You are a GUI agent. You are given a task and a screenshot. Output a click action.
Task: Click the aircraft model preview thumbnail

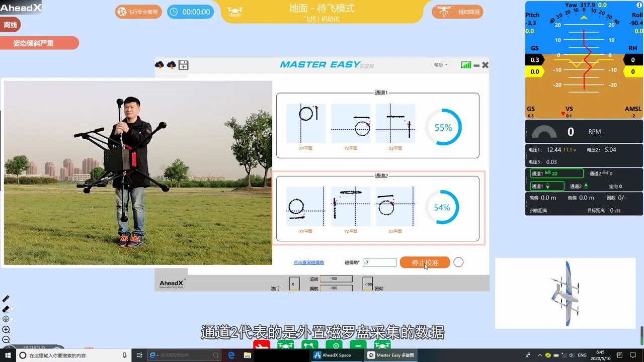point(566,293)
